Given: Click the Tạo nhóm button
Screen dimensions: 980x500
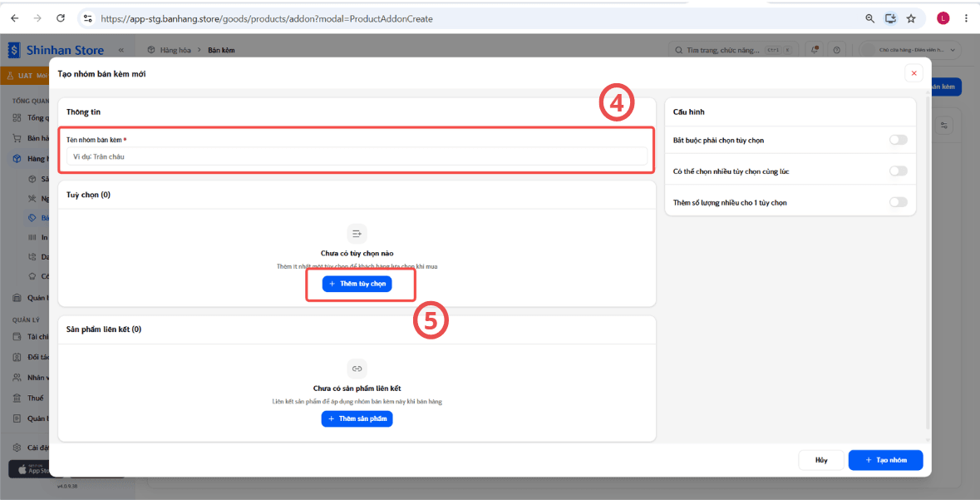Looking at the screenshot, I should [885, 460].
